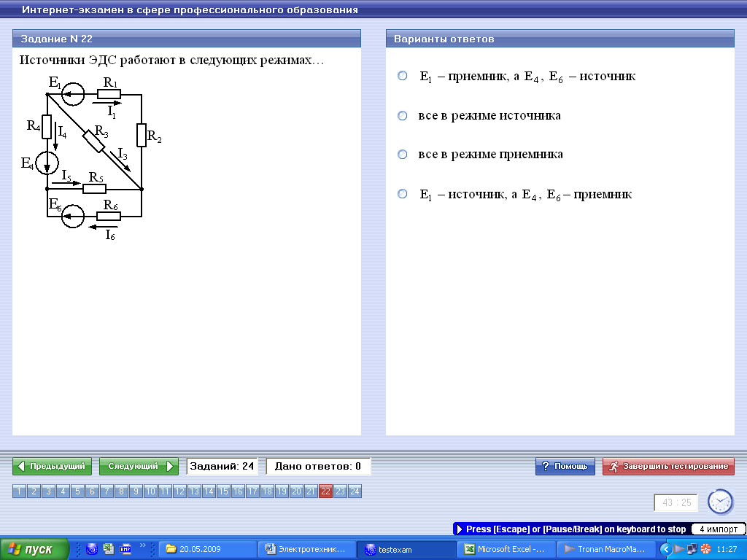Switch to Tronan MacroMa taskbar item
This screenshot has width=747, height=560.
(606, 550)
